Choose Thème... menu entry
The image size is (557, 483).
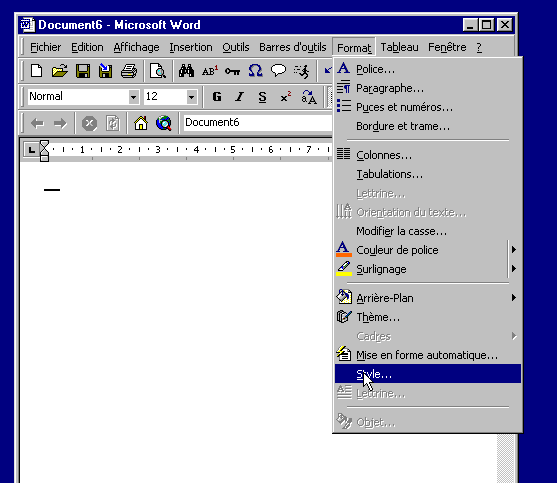coord(428,317)
